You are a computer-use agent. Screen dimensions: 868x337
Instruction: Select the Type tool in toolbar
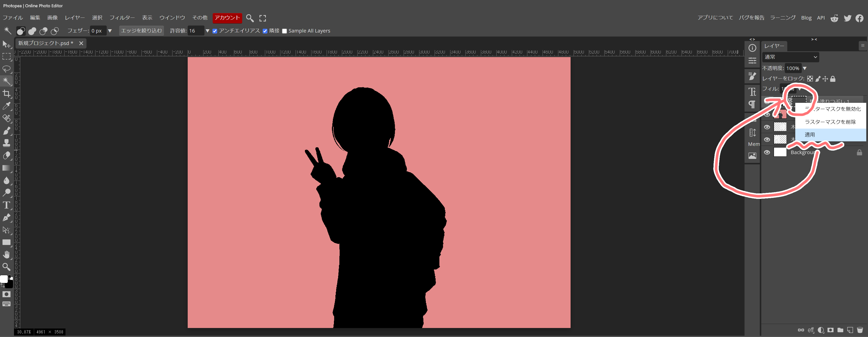point(6,205)
